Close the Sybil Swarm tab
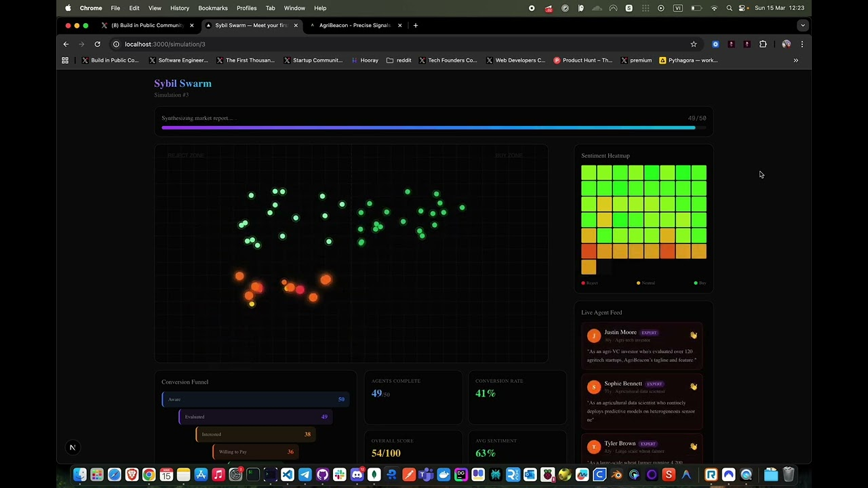This screenshot has width=868, height=488. point(296,25)
